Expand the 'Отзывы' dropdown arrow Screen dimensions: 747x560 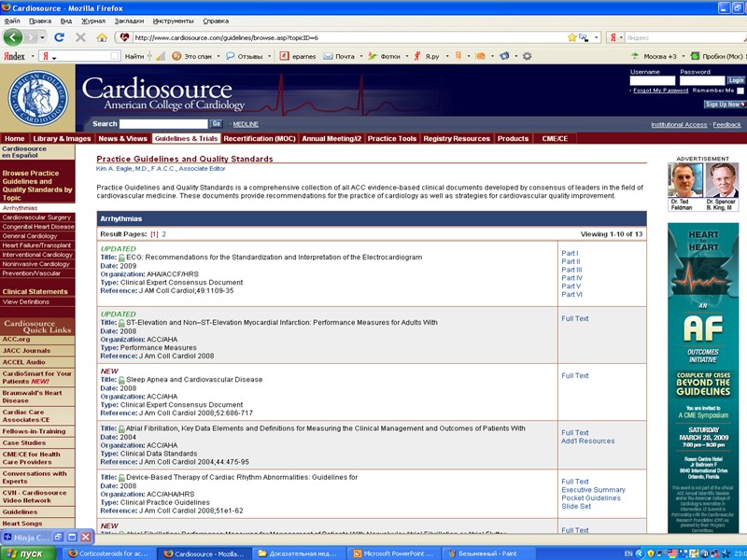[x=269, y=56]
